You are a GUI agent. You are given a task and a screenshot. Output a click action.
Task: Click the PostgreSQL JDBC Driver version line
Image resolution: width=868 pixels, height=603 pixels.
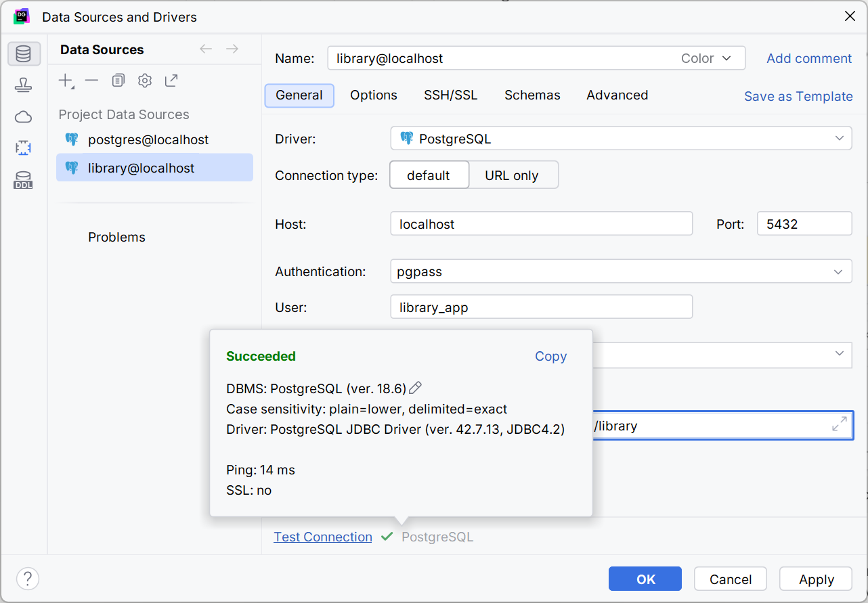(x=395, y=429)
